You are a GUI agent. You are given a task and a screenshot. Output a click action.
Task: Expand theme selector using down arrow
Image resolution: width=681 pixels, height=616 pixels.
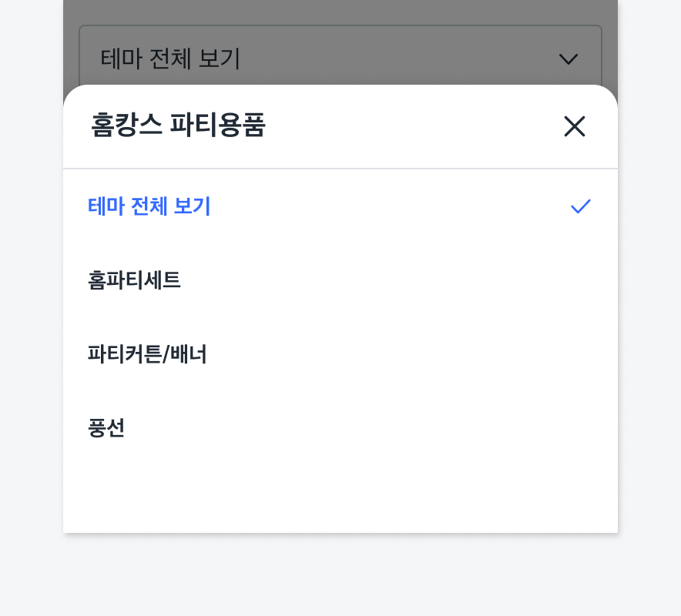tap(568, 59)
